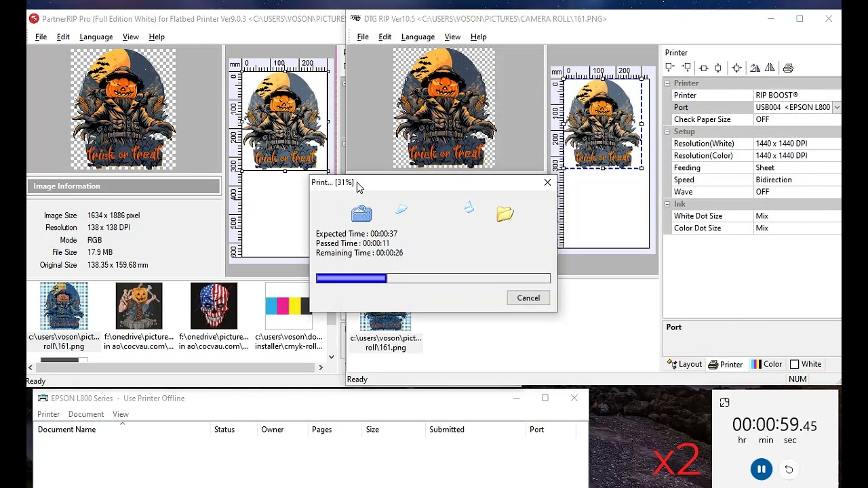The image size is (868, 488).
Task: Select the Speed Bidirection value
Action: point(797,180)
